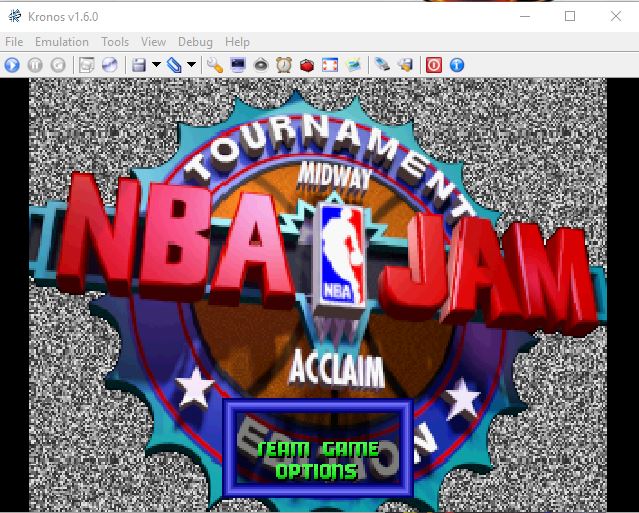639x513 pixels.
Task: Open the Tools menu
Action: pos(115,42)
